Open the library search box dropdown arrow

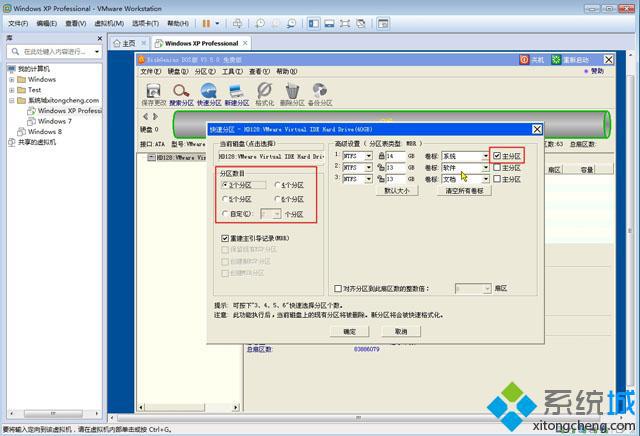click(97, 51)
